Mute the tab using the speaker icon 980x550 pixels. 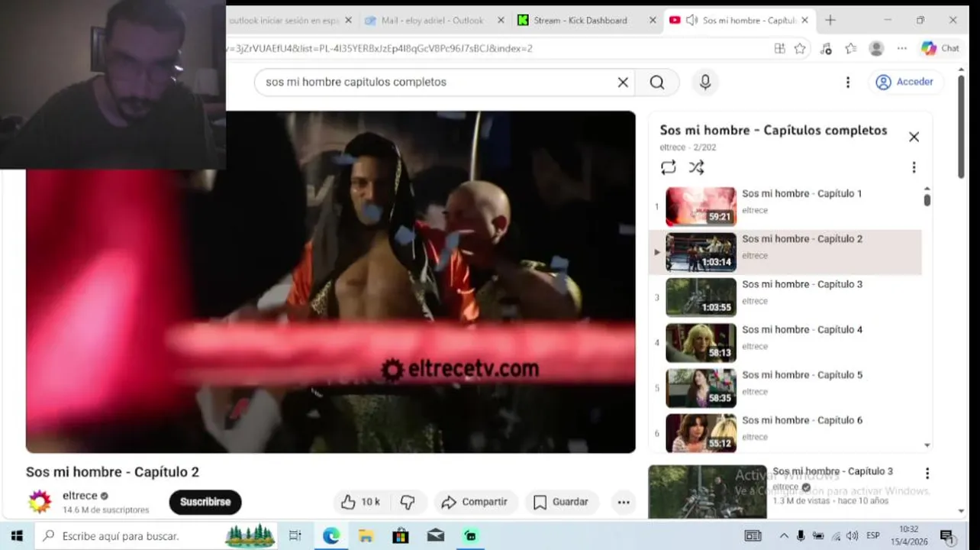[691, 21]
